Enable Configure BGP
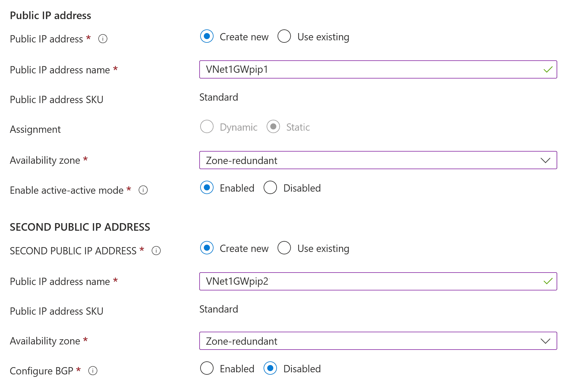 pyautogui.click(x=207, y=368)
